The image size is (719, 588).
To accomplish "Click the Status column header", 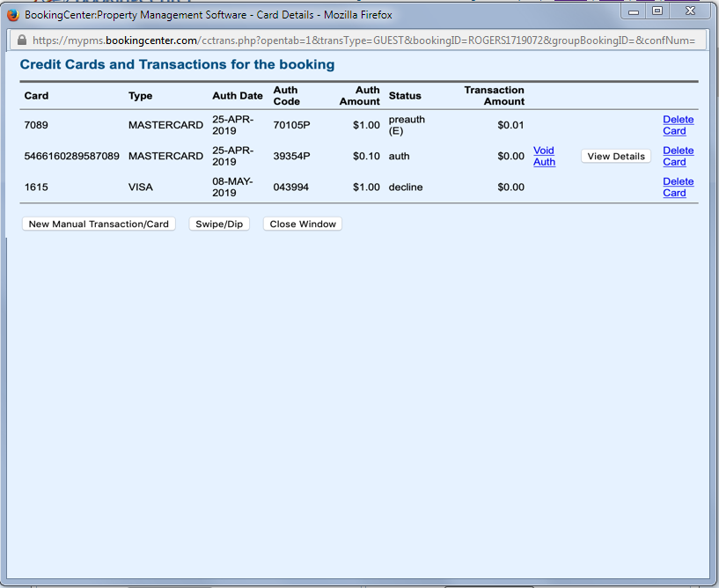I will click(x=405, y=96).
